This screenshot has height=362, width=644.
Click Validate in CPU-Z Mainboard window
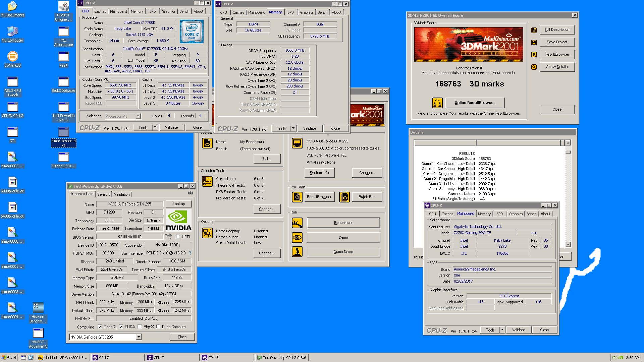point(519,330)
